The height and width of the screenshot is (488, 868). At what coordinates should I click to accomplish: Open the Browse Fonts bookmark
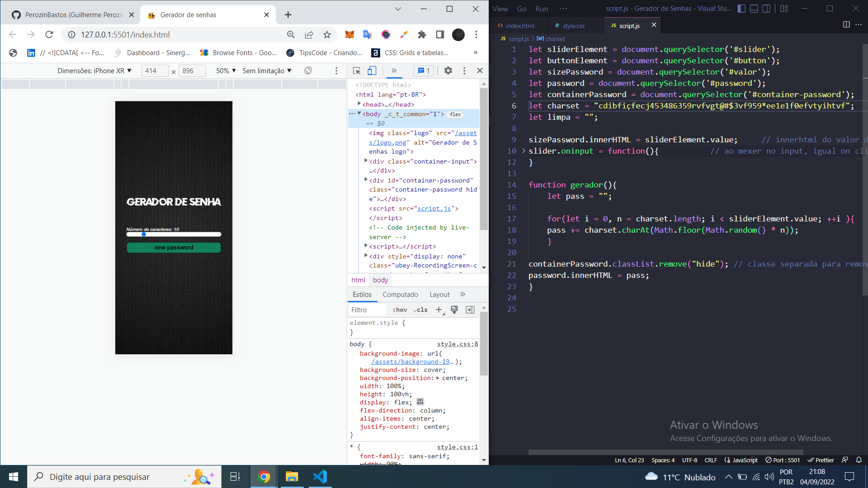pos(239,52)
